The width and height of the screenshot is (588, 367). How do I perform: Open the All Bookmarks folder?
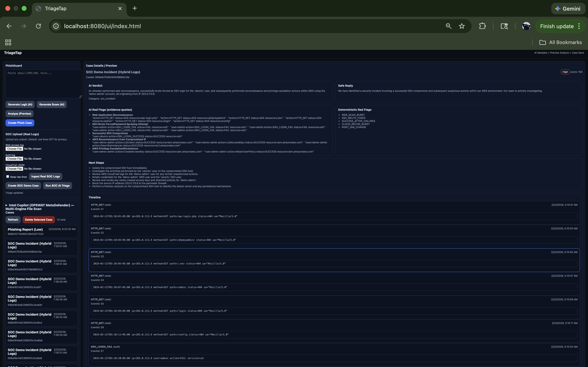561,42
